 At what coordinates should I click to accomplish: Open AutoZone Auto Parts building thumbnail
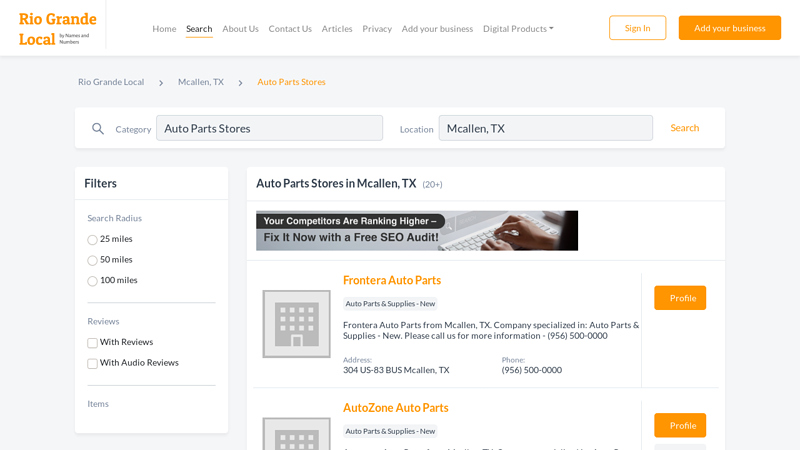(296, 434)
